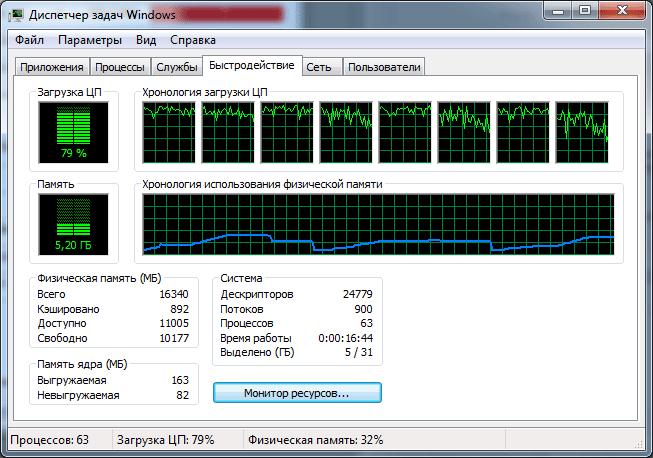653x458 pixels.
Task: Click the Доступно value 11005
Action: tap(174, 324)
